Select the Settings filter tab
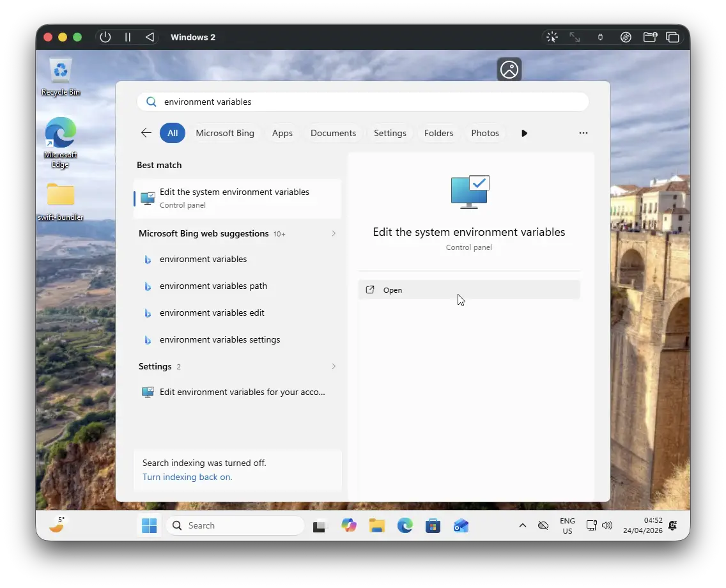The width and height of the screenshot is (726, 588). 390,133
